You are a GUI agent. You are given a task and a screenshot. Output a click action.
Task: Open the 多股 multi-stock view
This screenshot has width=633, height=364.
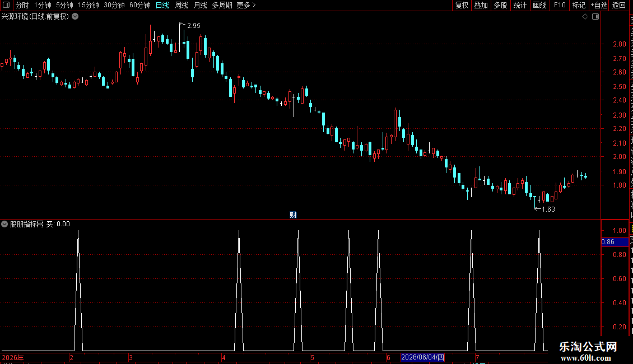[x=500, y=5]
